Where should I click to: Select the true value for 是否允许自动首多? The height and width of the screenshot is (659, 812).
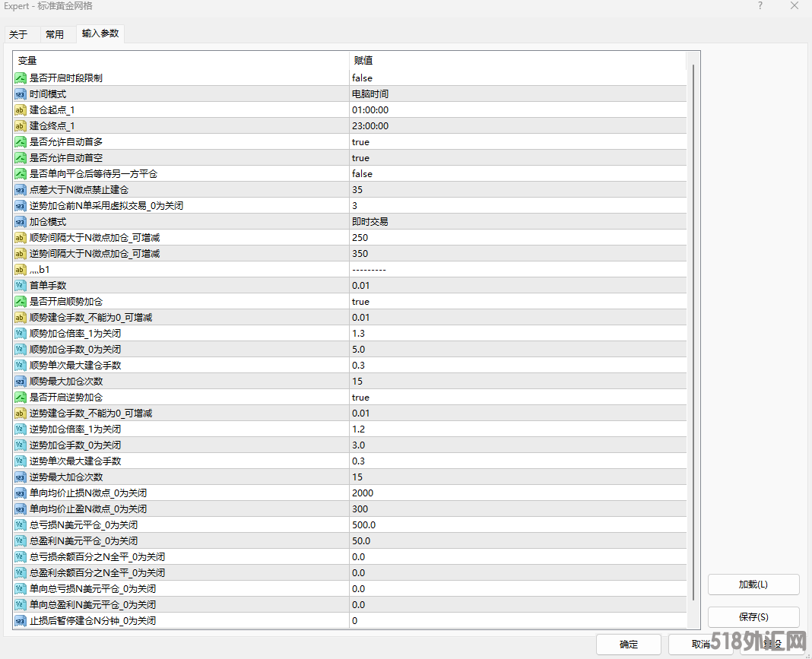tap(360, 142)
